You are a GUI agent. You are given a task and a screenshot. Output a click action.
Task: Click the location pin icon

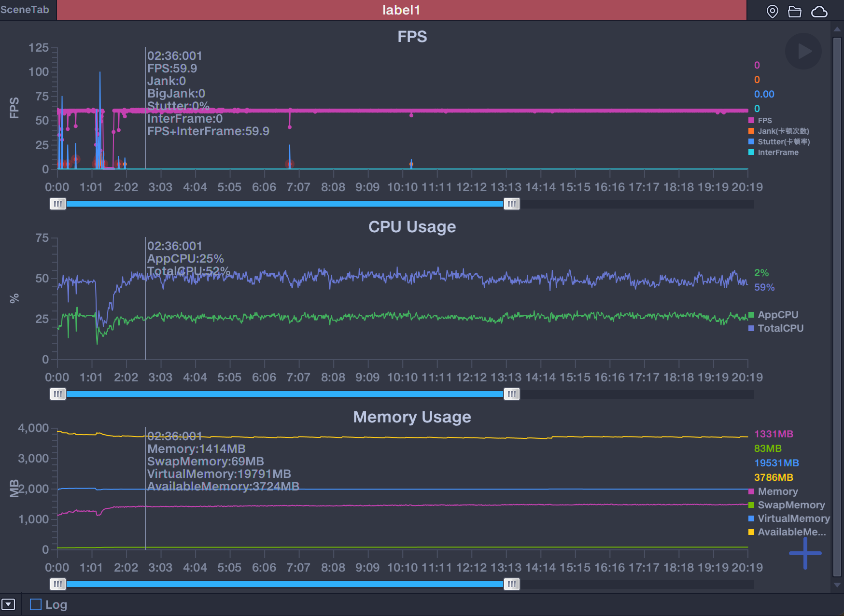[x=772, y=11]
